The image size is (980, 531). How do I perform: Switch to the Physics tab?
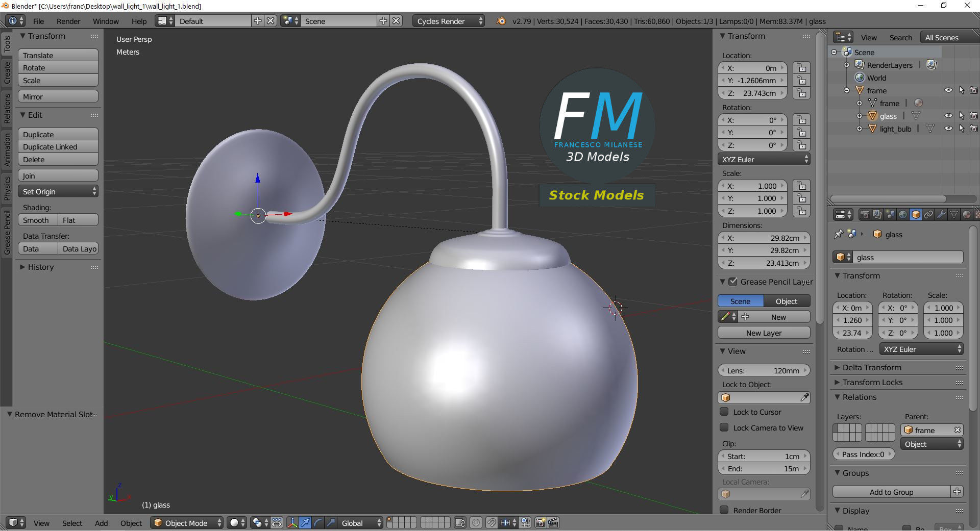[7, 188]
